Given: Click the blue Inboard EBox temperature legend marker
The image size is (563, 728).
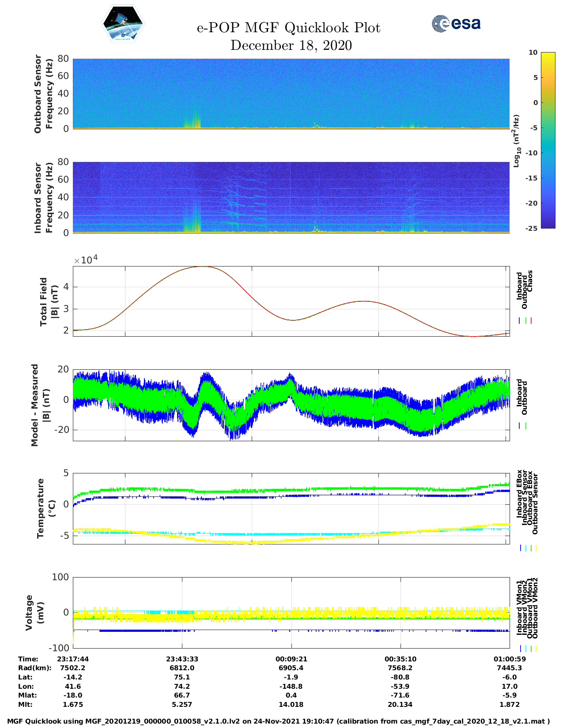Looking at the screenshot, I should pyautogui.click(x=521, y=548).
